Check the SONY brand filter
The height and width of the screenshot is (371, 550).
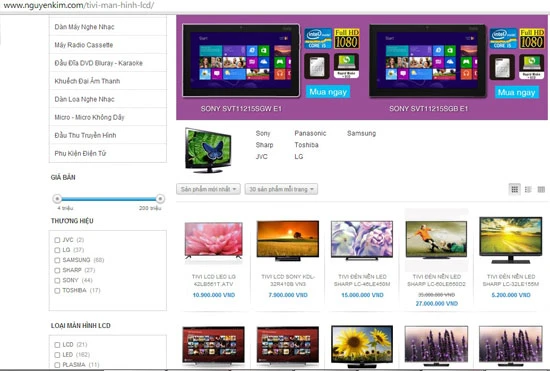(57, 281)
